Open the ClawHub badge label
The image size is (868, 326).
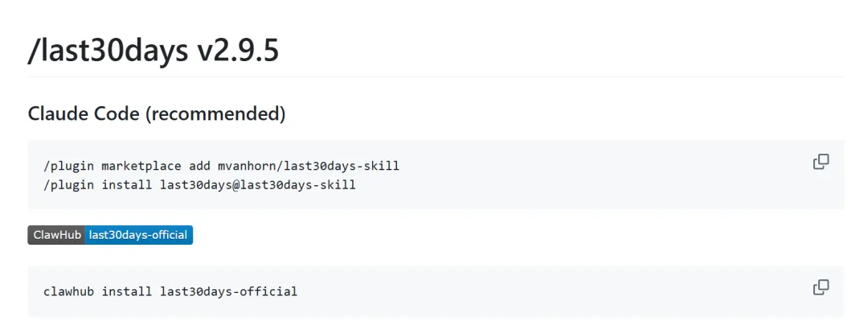pos(57,235)
